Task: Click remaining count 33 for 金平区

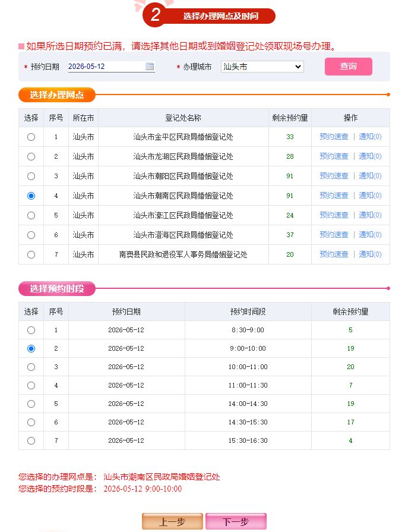Action: [290, 137]
